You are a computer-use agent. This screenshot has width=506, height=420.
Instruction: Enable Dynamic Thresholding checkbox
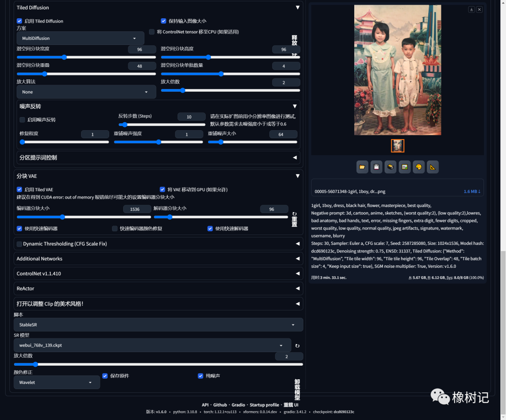[x=19, y=244]
